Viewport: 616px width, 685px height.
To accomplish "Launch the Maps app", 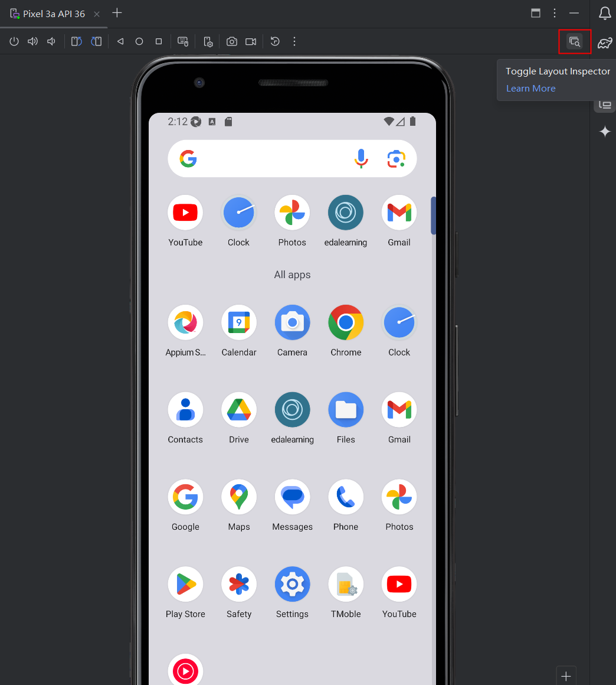I will point(239,506).
